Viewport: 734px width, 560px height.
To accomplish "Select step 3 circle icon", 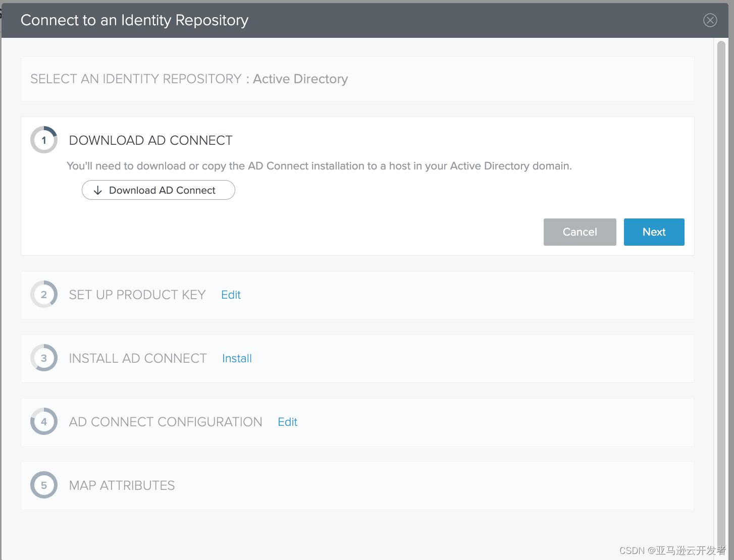I will [44, 358].
